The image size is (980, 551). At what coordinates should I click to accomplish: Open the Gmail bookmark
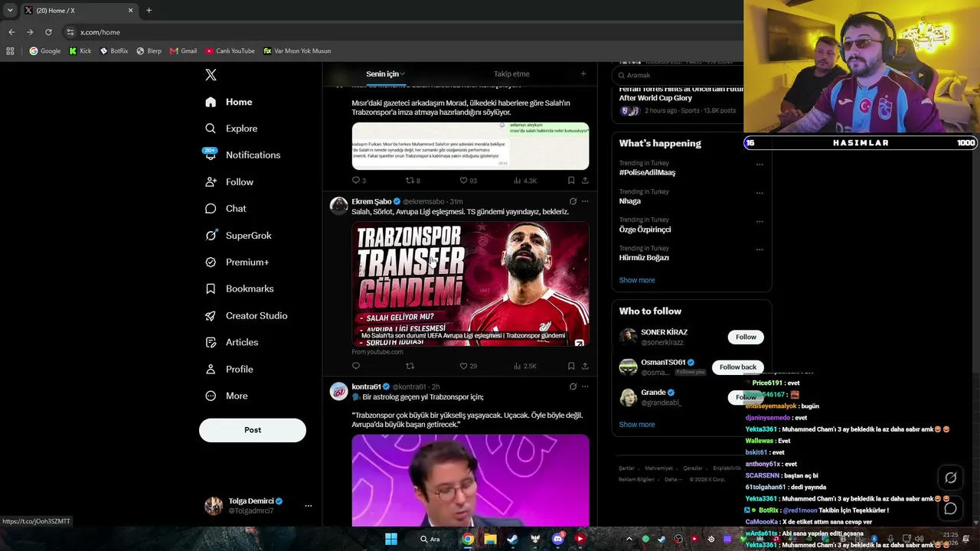(x=184, y=51)
